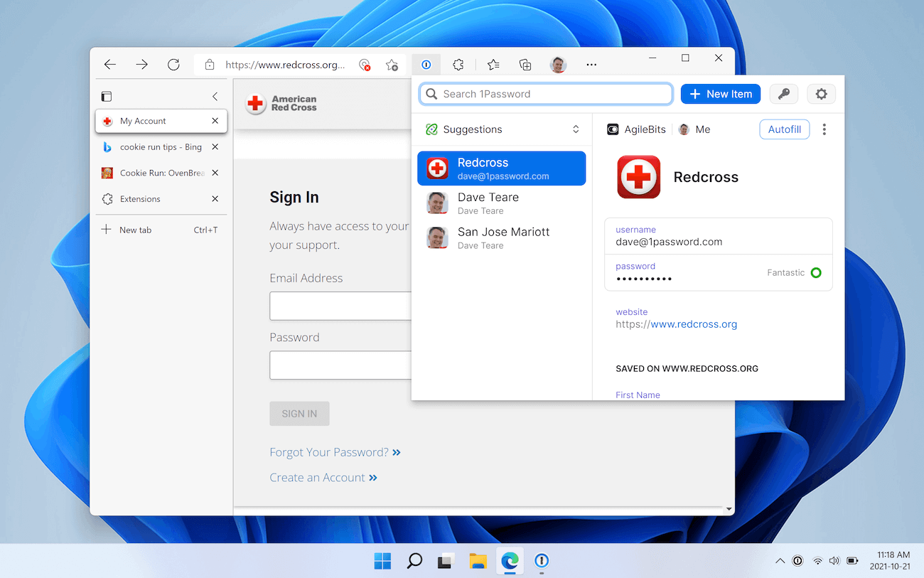Image resolution: width=924 pixels, height=578 pixels.
Task: Open the Suggestions sort order chevron
Action: (576, 129)
